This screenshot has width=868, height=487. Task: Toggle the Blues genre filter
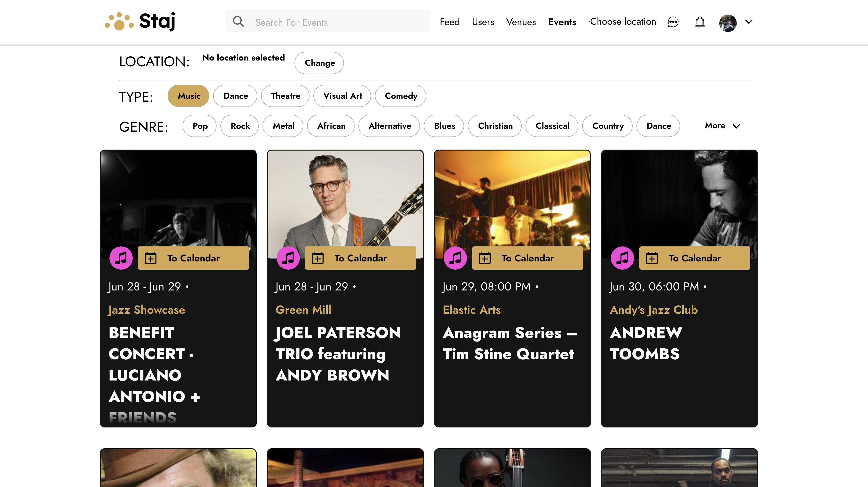pyautogui.click(x=444, y=126)
